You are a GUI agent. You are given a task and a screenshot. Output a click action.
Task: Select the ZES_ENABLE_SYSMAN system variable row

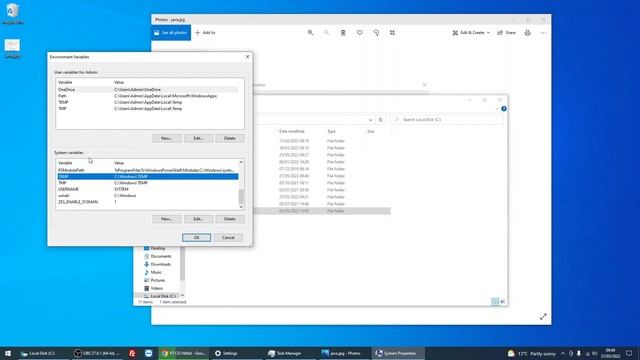pos(147,202)
